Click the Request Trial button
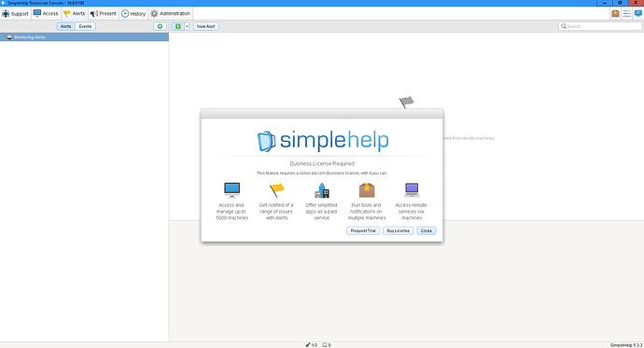Image resolution: width=644 pixels, height=348 pixels. (x=363, y=230)
